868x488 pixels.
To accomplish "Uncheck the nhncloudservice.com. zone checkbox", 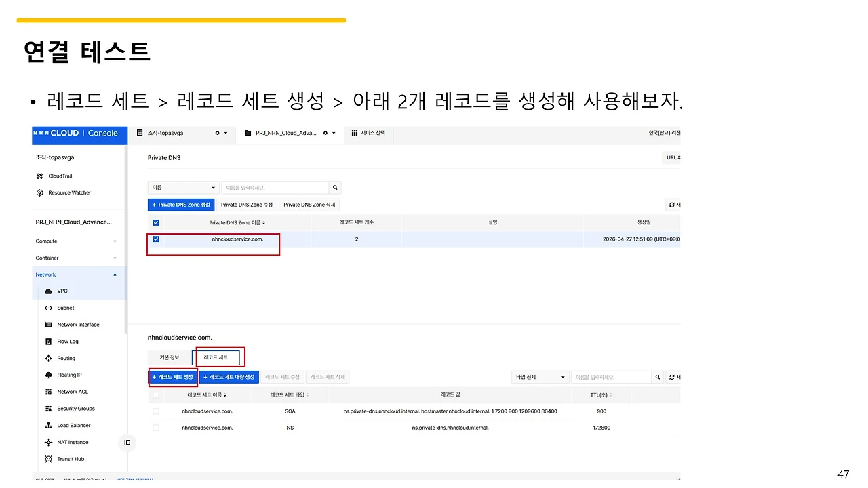I will coord(156,239).
